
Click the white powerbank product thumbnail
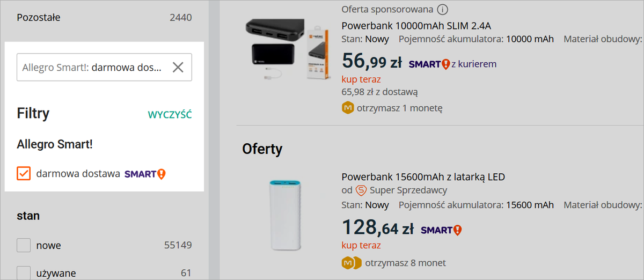(284, 215)
